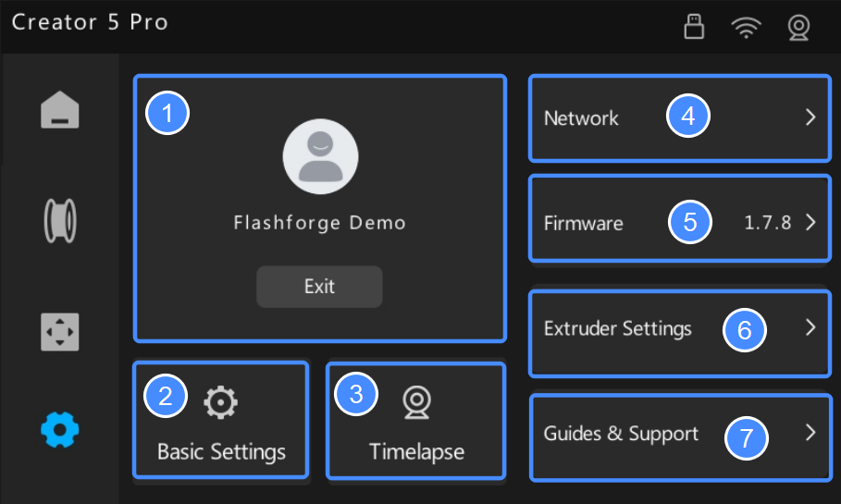The width and height of the screenshot is (841, 504).
Task: Click the USB drive status icon
Action: (x=694, y=26)
